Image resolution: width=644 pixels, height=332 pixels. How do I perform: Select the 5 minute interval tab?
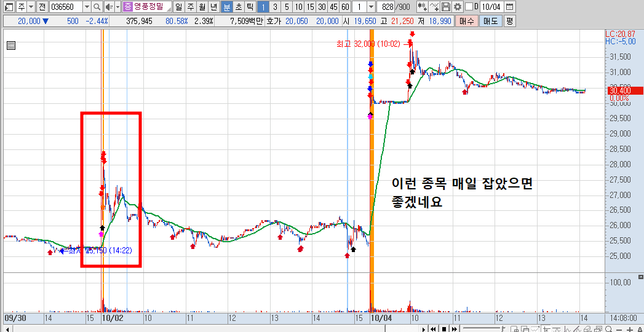[286, 7]
